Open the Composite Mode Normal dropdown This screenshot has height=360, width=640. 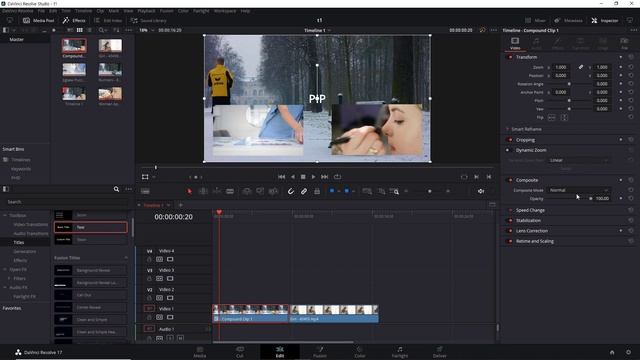[578, 190]
